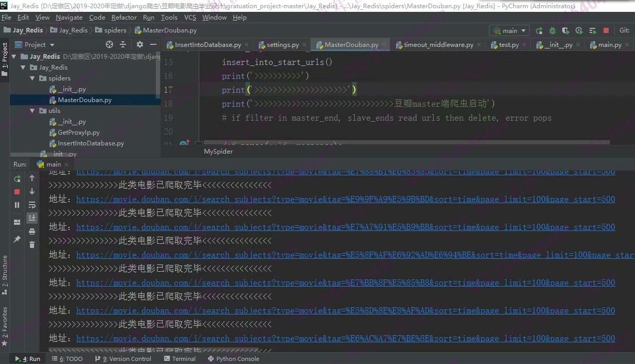Run 'main' with Coverage
Image resolution: width=635 pixels, height=364 pixels.
click(566, 31)
